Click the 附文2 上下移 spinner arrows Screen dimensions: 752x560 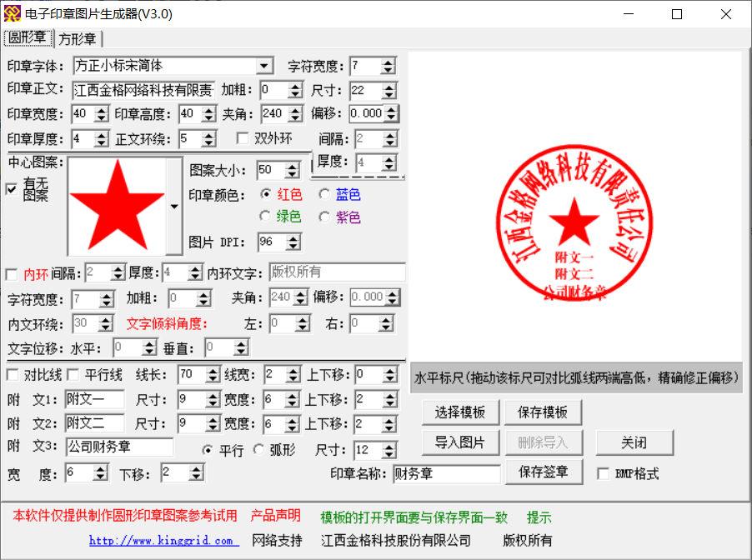pyautogui.click(x=389, y=424)
